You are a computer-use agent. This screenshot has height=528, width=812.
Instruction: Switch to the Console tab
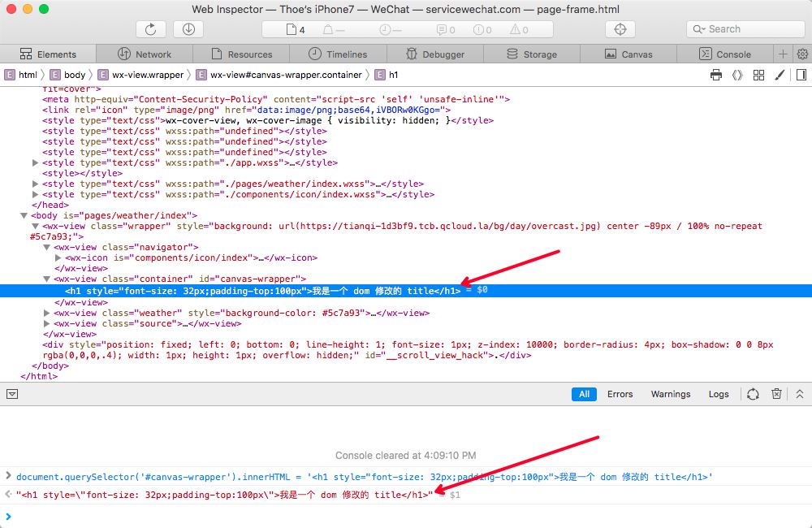point(725,54)
